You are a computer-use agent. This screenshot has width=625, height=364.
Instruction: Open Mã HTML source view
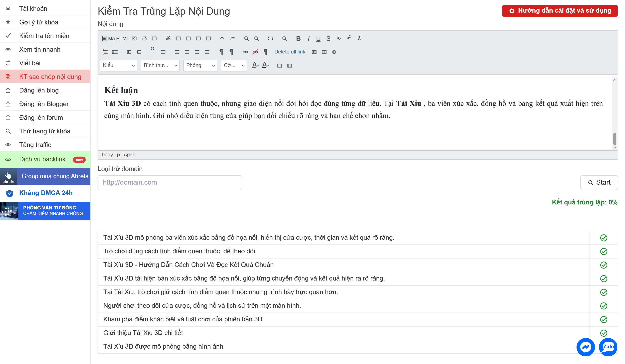[x=116, y=38]
